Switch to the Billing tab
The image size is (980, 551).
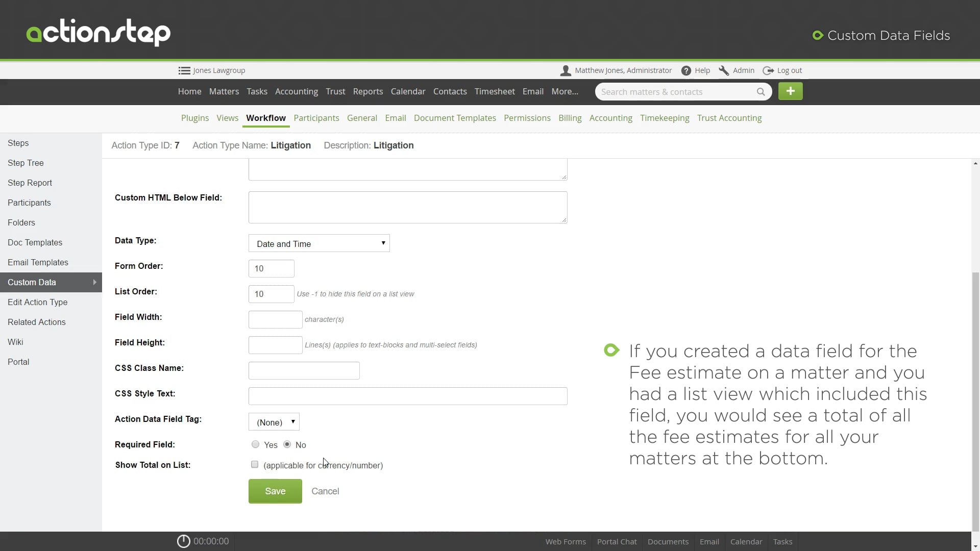pyautogui.click(x=570, y=118)
